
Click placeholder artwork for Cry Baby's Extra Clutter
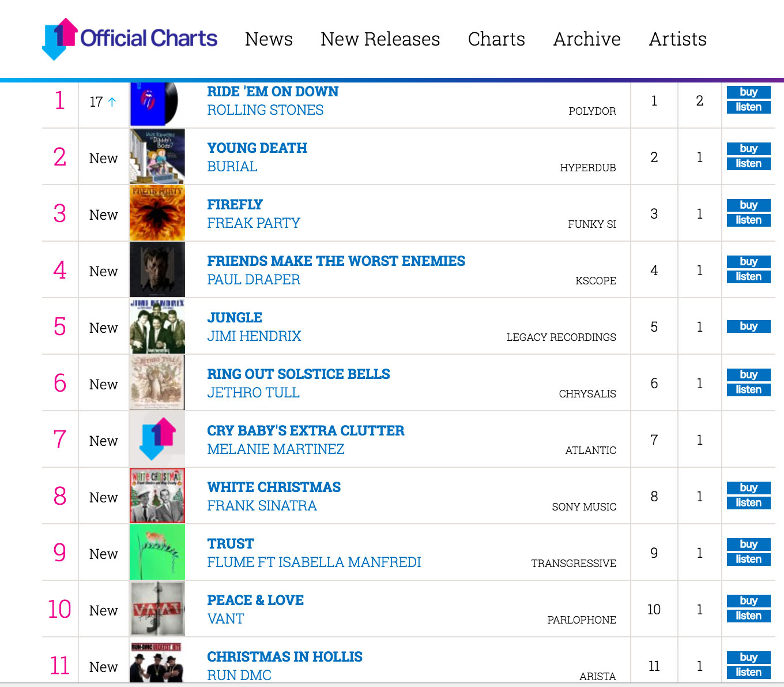tap(157, 439)
